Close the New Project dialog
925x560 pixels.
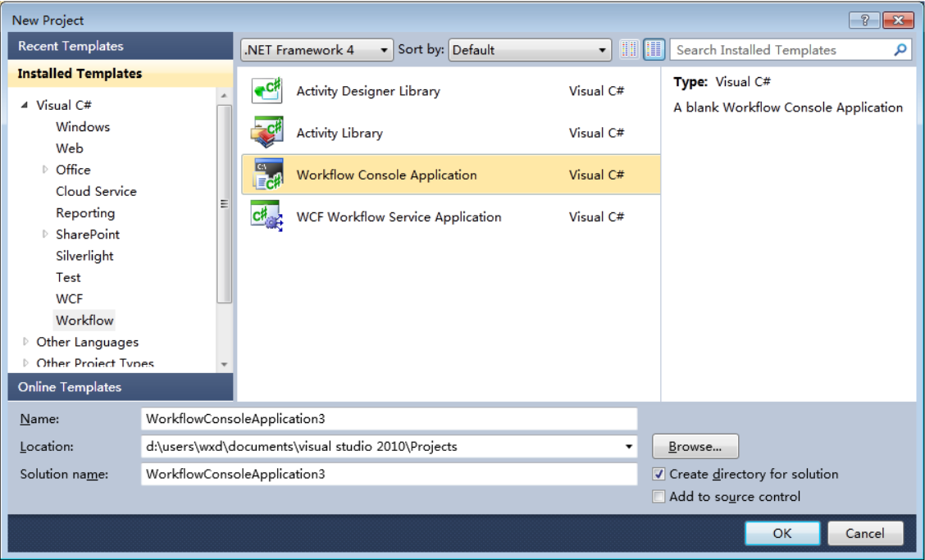pyautogui.click(x=898, y=20)
